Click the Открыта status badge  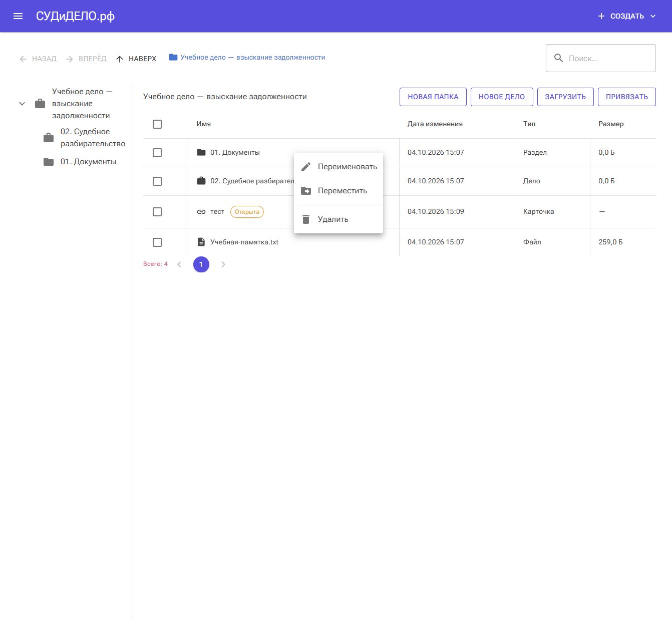(x=247, y=212)
